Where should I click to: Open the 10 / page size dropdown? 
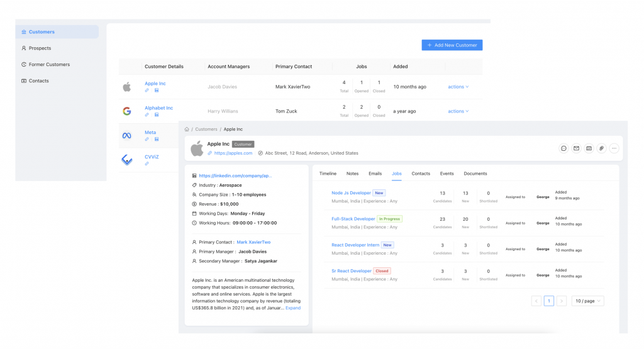pos(588,301)
